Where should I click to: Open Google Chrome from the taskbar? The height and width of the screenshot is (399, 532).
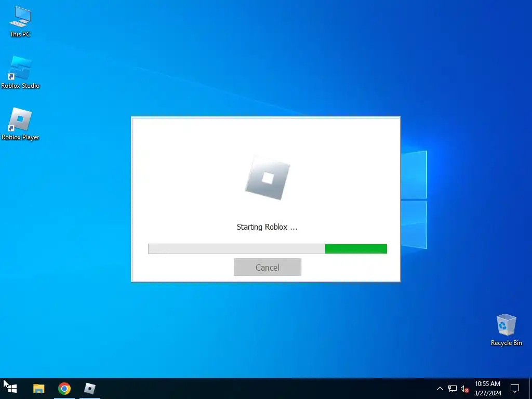pos(64,389)
